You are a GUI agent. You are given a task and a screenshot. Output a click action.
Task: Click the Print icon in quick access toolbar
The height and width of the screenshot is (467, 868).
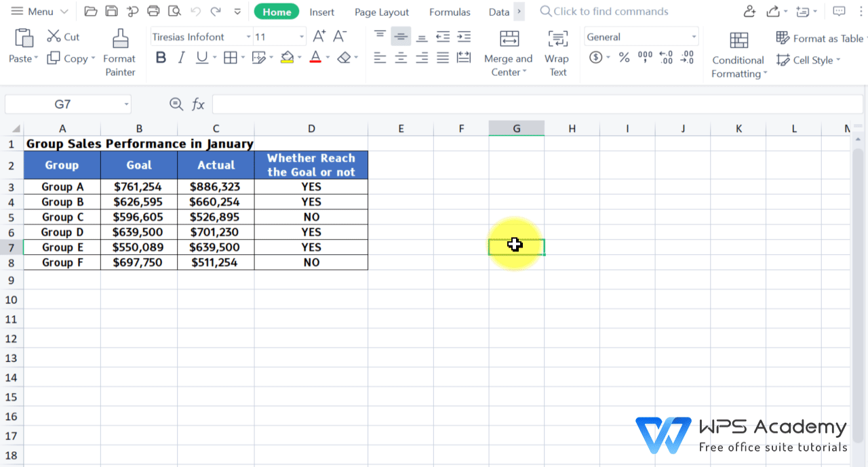(154, 11)
